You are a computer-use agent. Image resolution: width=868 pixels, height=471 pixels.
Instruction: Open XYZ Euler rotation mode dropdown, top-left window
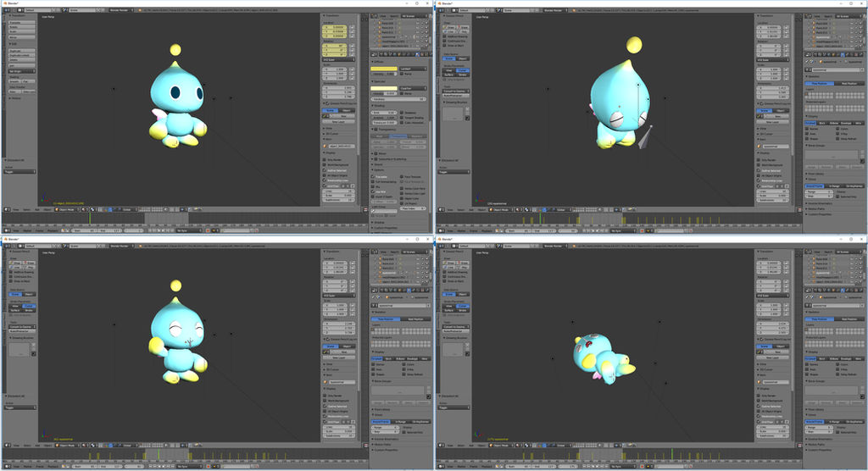(339, 60)
